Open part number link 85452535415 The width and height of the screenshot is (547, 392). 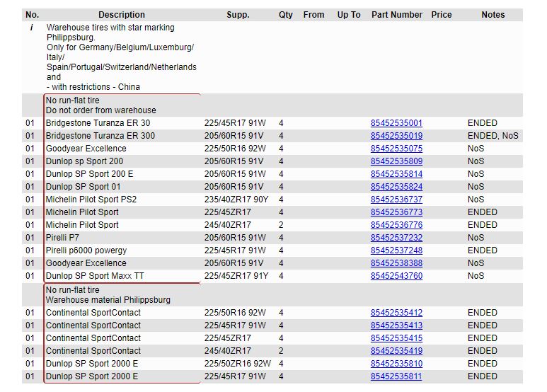(x=396, y=338)
